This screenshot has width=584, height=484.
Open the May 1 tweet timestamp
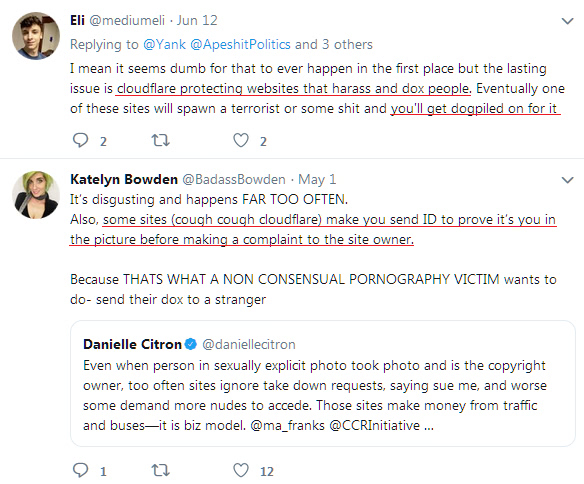pos(317,179)
